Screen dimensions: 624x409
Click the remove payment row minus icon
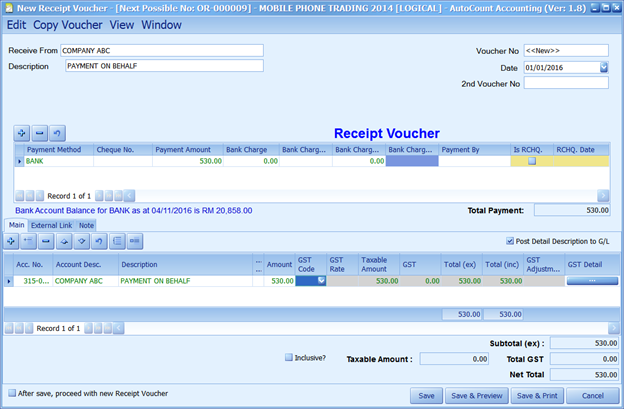[39, 132]
